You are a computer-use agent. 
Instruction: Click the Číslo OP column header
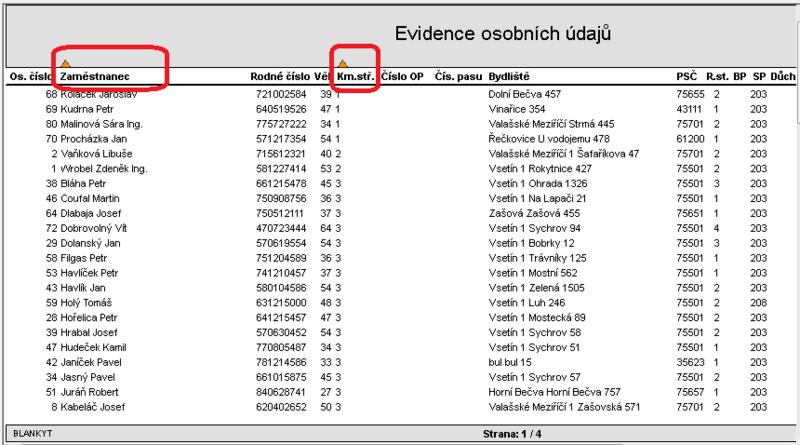click(403, 77)
